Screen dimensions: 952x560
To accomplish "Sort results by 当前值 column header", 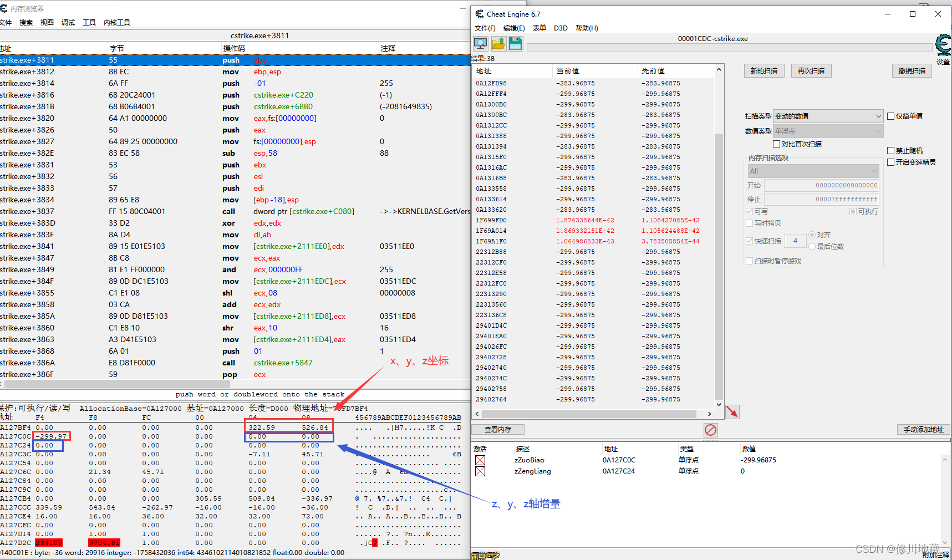I will (595, 71).
